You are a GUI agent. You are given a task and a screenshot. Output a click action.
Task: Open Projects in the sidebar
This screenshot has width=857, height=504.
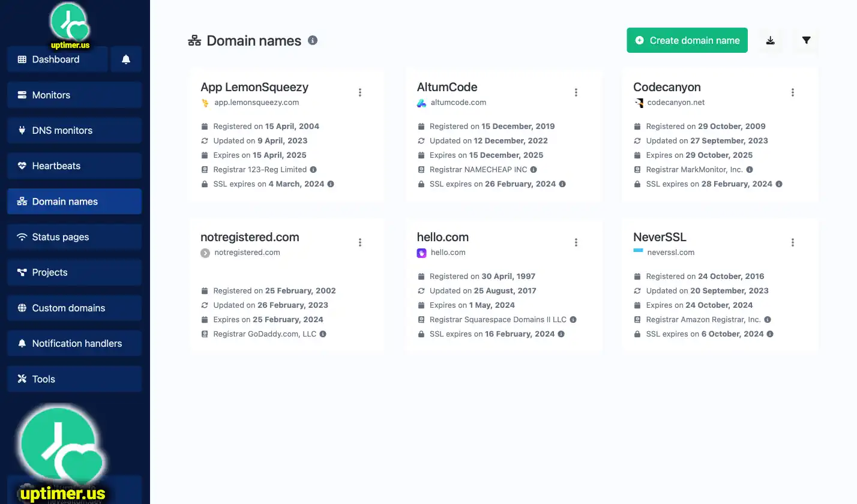click(74, 272)
